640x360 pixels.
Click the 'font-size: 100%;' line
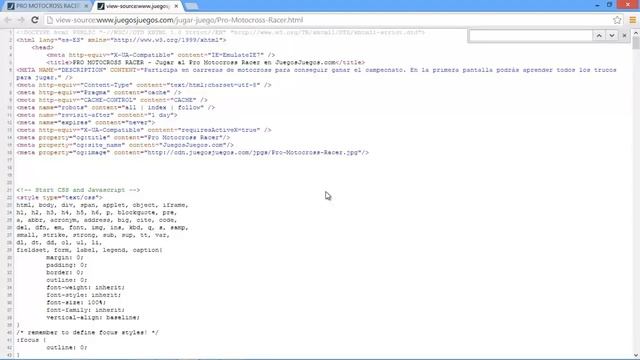click(76, 302)
